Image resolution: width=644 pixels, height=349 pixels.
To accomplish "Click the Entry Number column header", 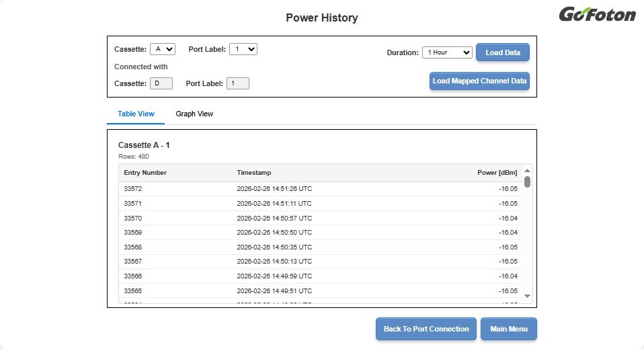I will coord(145,173).
